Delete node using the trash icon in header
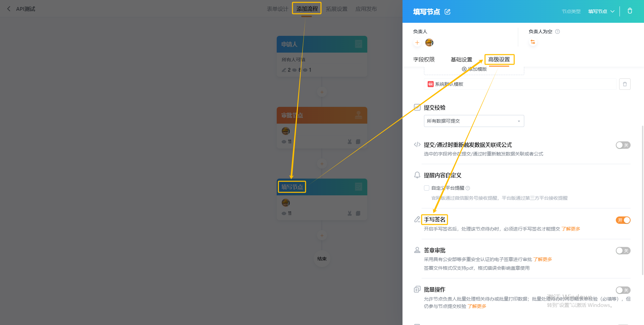644x325 pixels. click(x=630, y=11)
